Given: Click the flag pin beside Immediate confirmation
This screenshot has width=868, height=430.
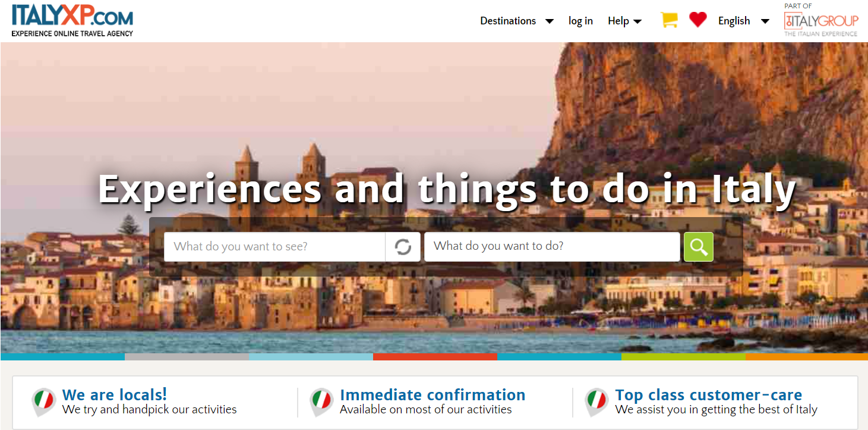Looking at the screenshot, I should pos(321,402).
